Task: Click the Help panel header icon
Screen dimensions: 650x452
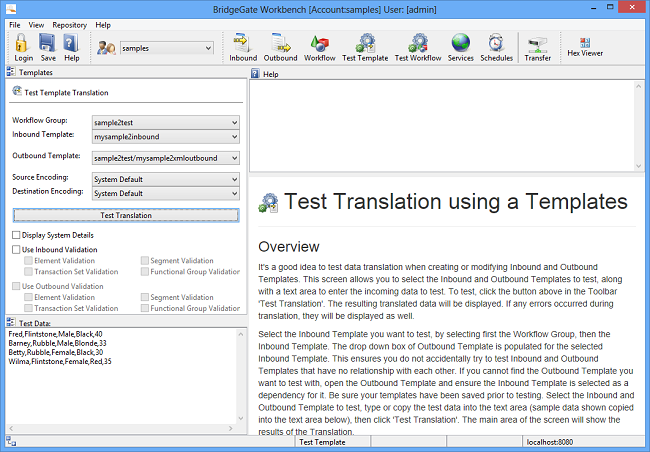Action: 255,74
